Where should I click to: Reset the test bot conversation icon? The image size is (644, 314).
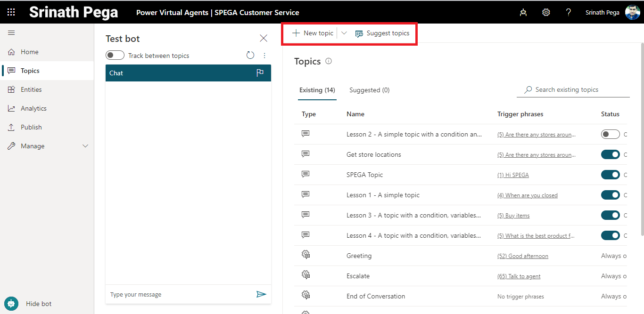[x=250, y=56]
